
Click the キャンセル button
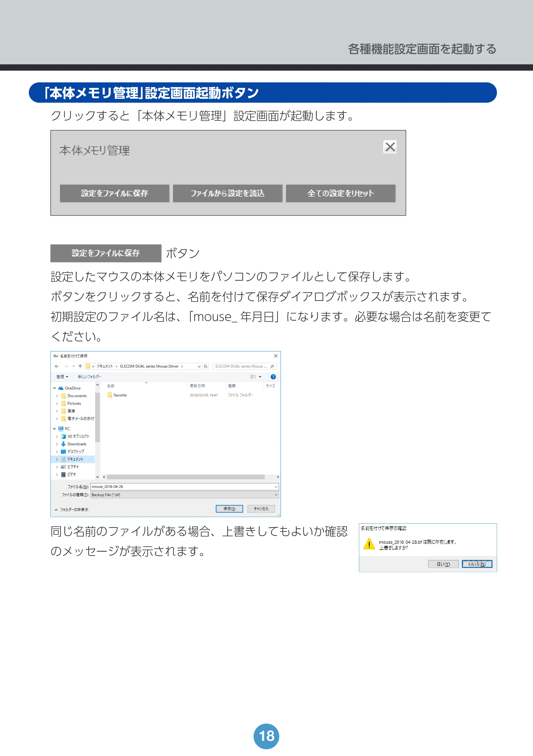[x=261, y=509]
